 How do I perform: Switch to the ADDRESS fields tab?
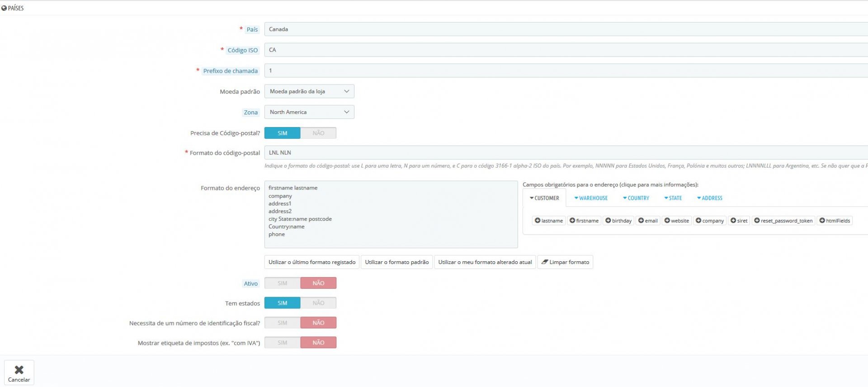(x=710, y=198)
